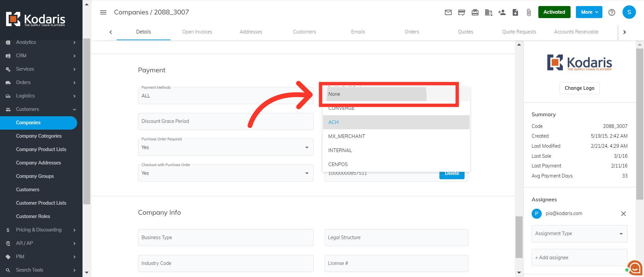Click the Legal Structure field
Screen dimensions: 644x277
click(x=396, y=237)
